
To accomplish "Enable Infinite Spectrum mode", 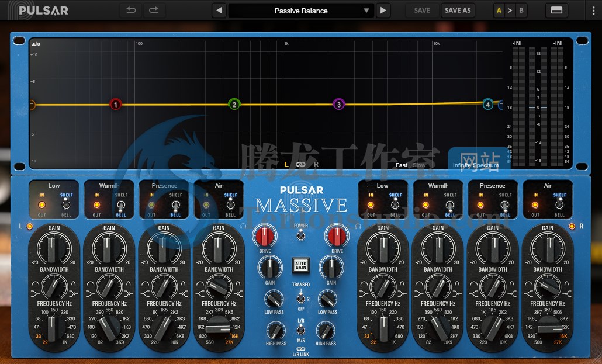I will [x=476, y=165].
